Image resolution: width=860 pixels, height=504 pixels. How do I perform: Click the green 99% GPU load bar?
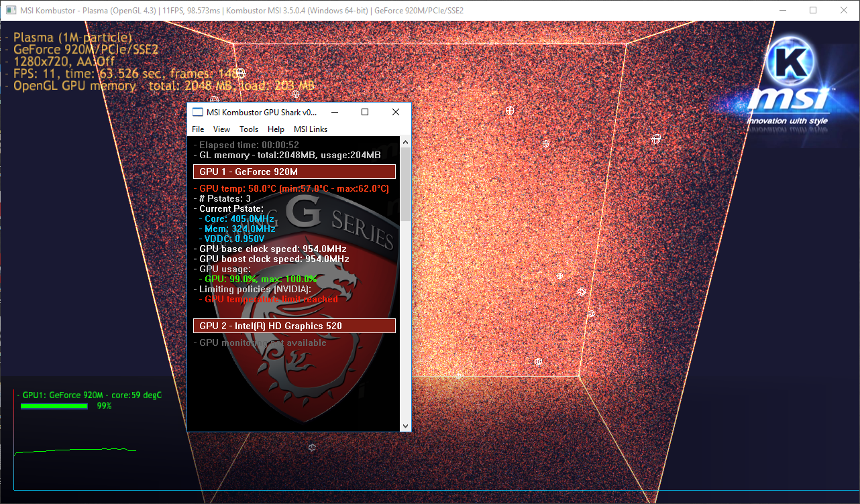[x=54, y=405]
